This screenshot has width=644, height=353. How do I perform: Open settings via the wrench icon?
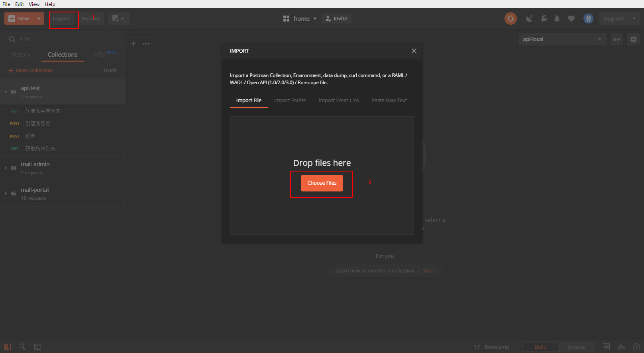[544, 18]
